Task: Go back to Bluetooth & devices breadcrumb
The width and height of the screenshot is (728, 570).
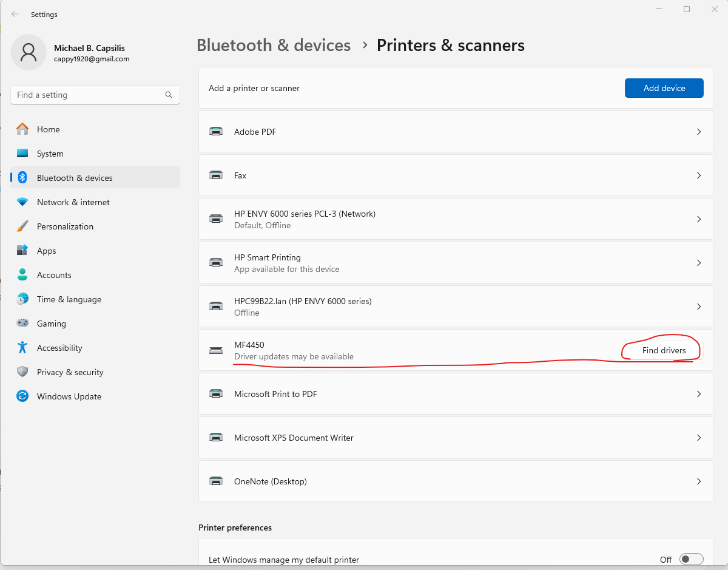Action: click(274, 45)
